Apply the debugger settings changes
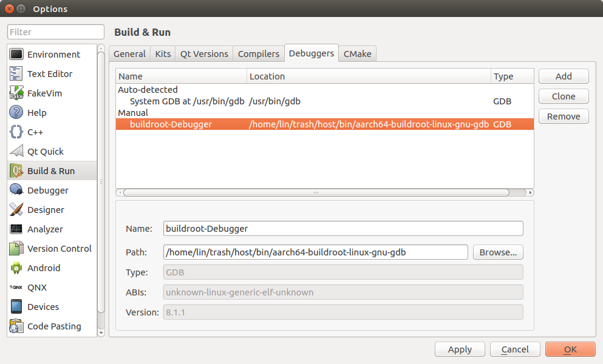The height and width of the screenshot is (364, 603). [460, 349]
